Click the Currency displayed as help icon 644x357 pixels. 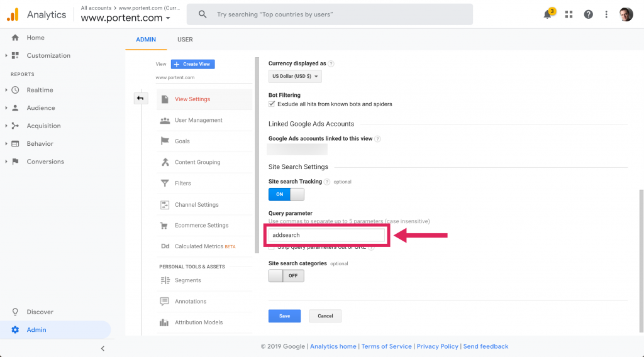(x=331, y=63)
